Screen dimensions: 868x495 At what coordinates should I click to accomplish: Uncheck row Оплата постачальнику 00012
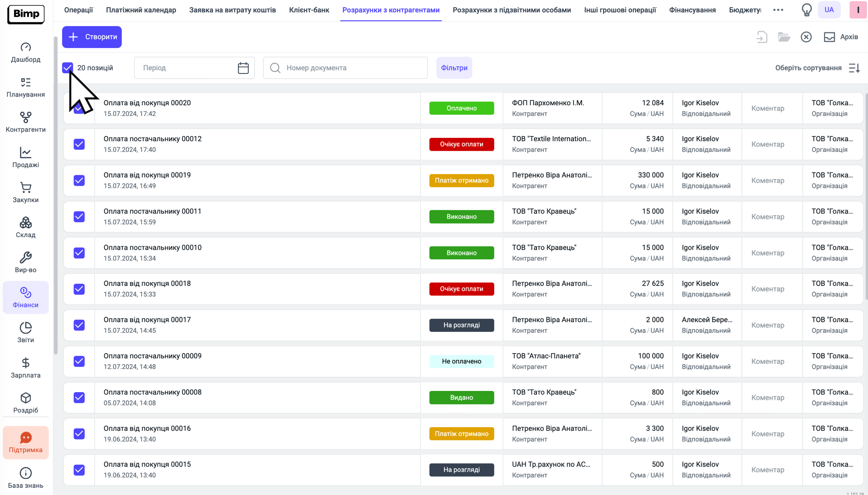pyautogui.click(x=79, y=144)
